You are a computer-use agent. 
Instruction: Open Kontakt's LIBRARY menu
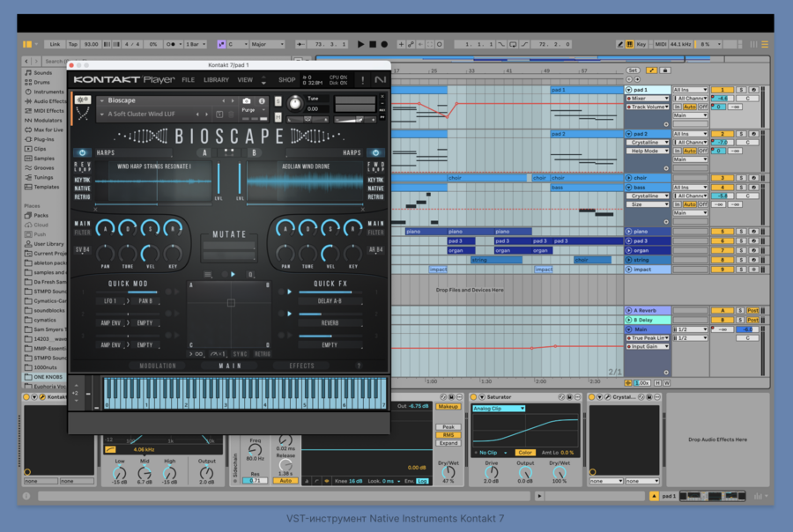[x=216, y=80]
